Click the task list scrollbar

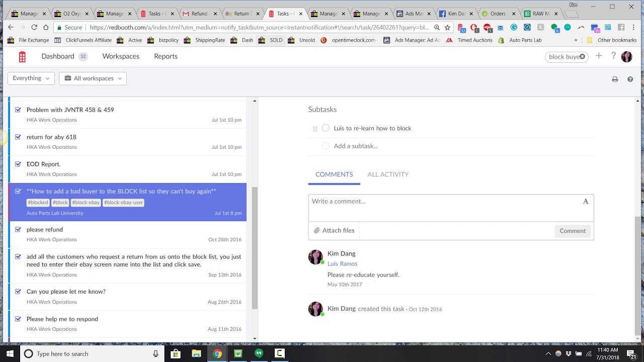255,248
